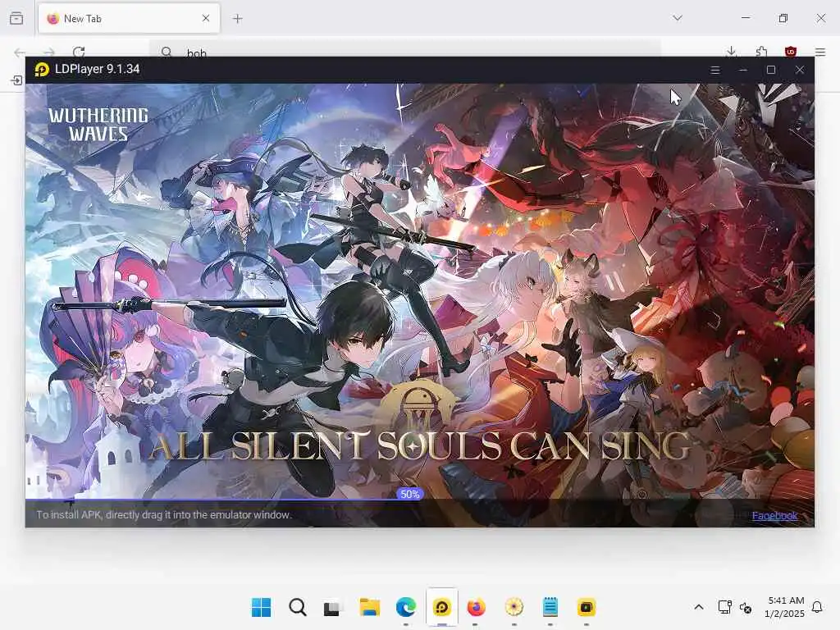Open Task View on the taskbar
The width and height of the screenshot is (840, 630).
[332, 608]
